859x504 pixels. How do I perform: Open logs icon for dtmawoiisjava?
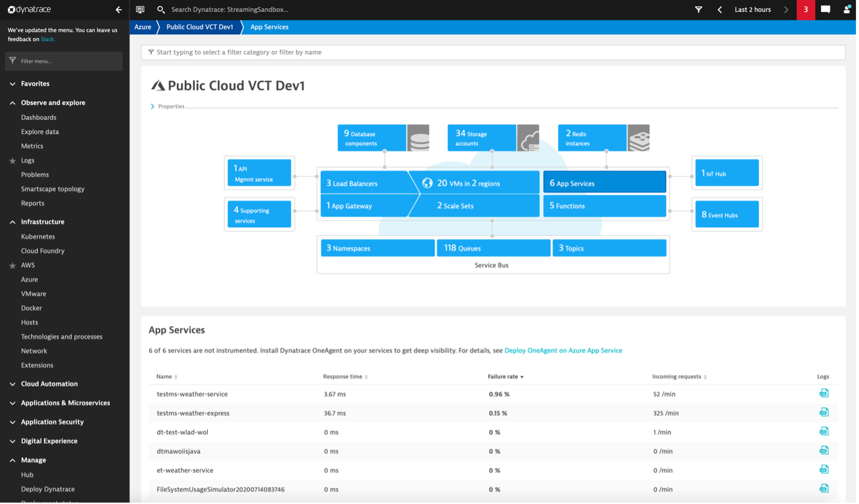(x=824, y=451)
